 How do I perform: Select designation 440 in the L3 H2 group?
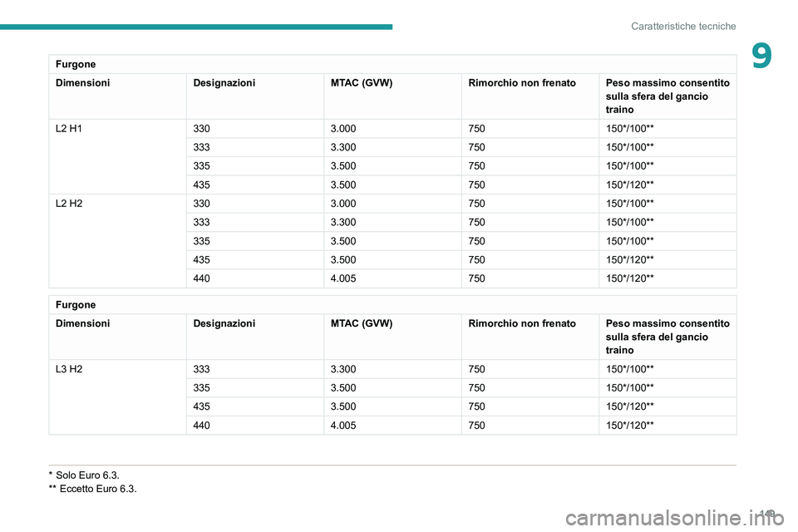[201, 425]
